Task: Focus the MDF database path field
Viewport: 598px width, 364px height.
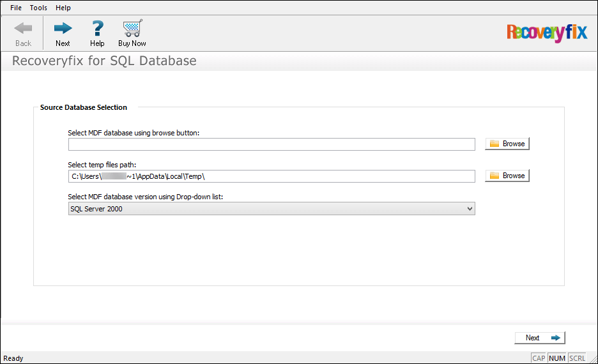Action: coord(272,144)
